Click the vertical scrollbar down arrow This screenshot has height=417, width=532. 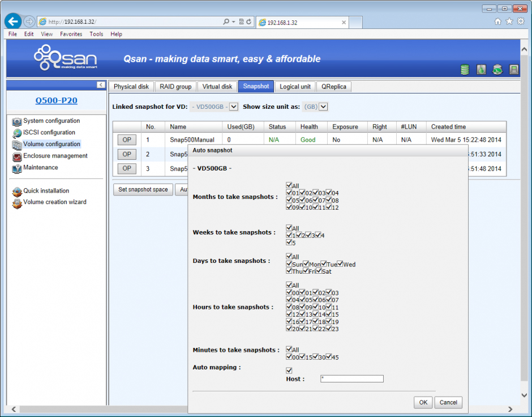click(x=524, y=395)
